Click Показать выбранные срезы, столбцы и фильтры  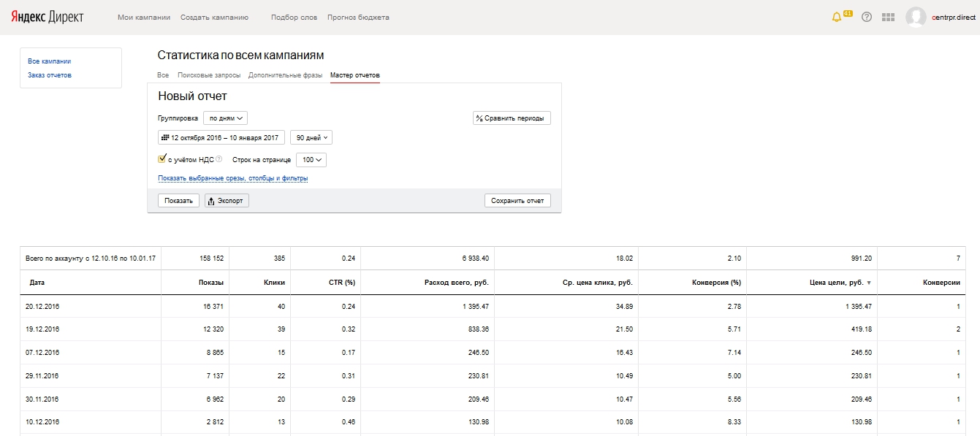(233, 178)
